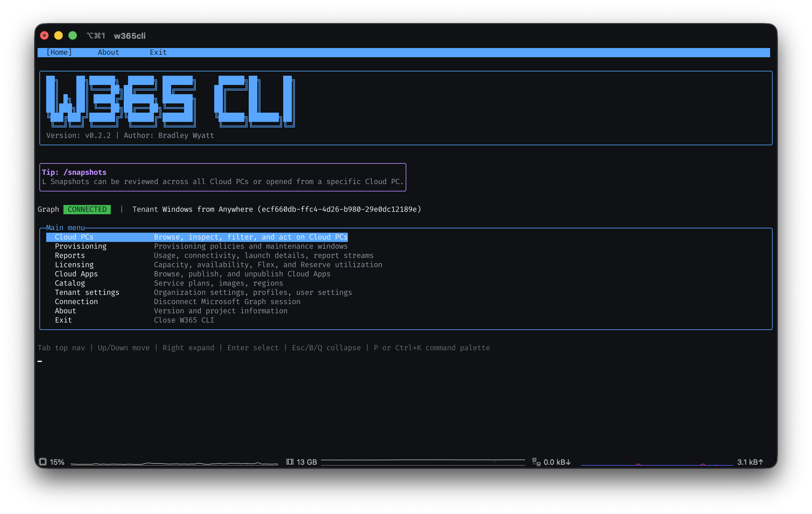Click the green CONNECTED status badge
812x514 pixels.
tap(87, 209)
